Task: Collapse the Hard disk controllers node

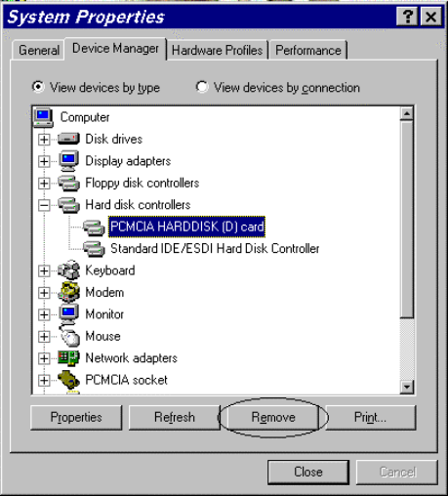Action: (x=44, y=205)
